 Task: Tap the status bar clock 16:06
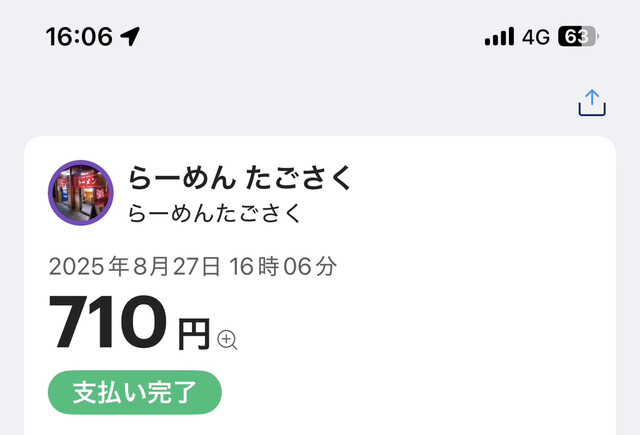(x=78, y=37)
